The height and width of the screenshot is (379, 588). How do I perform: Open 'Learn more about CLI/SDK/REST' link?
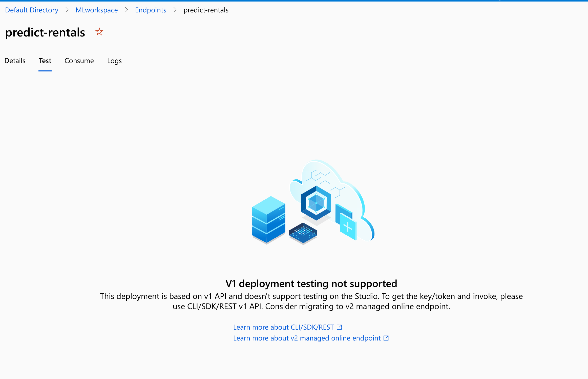283,327
